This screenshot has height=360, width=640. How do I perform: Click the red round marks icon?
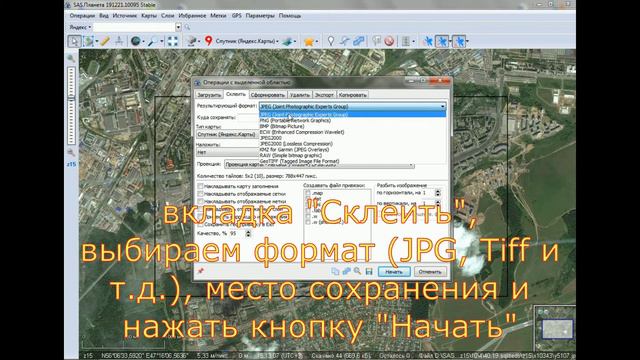pos(389,41)
